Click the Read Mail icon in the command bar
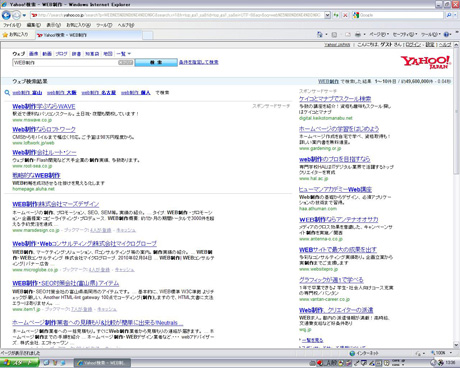 pyautogui.click(x=348, y=34)
